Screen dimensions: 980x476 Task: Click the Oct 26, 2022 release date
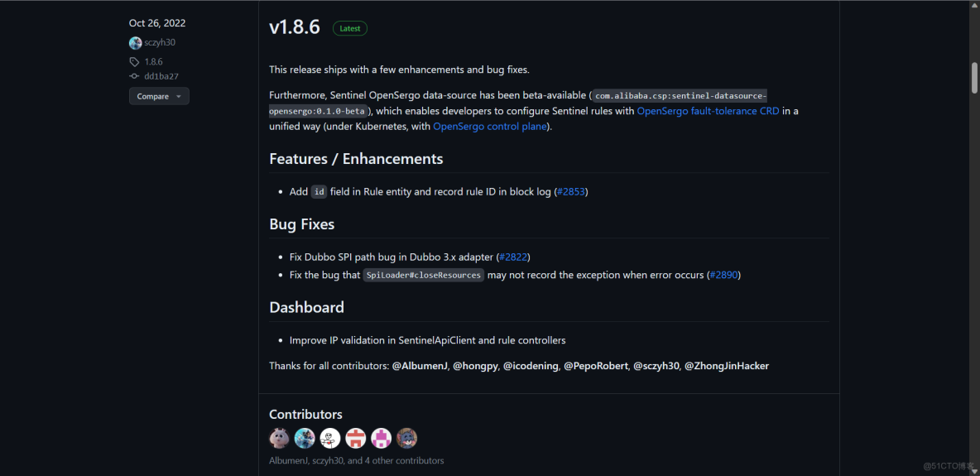(157, 23)
